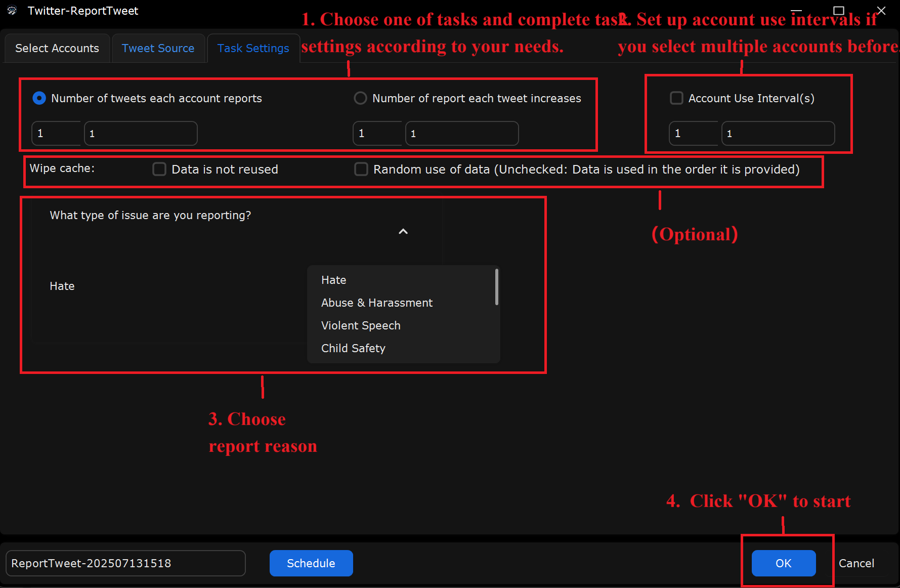Screen dimensions: 900x588
Task: Click the report reason list scrollbar
Action: click(x=497, y=287)
